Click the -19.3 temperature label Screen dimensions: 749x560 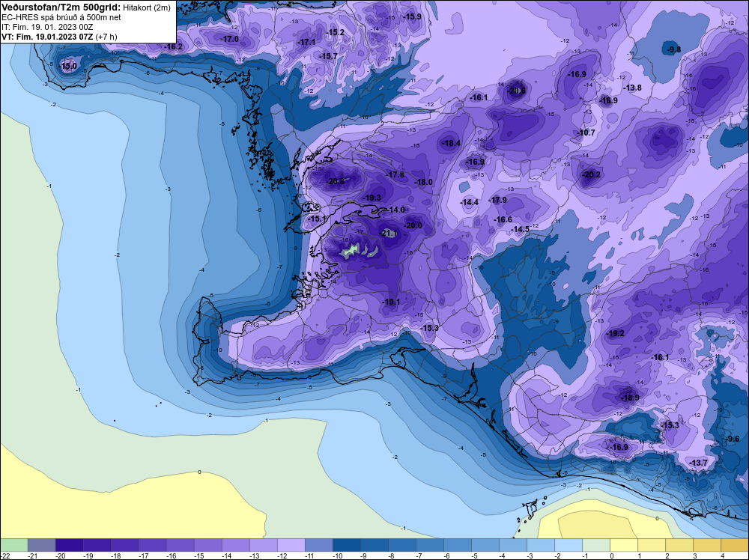[x=372, y=198]
